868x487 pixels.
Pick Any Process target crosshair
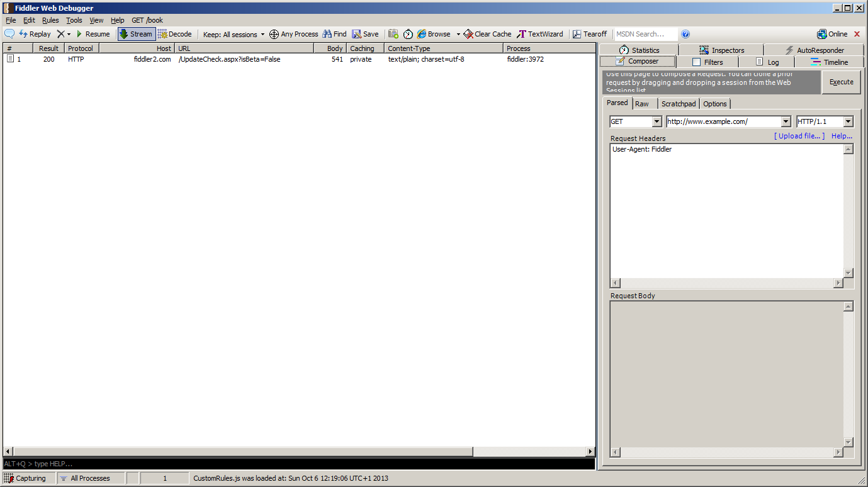pyautogui.click(x=293, y=34)
